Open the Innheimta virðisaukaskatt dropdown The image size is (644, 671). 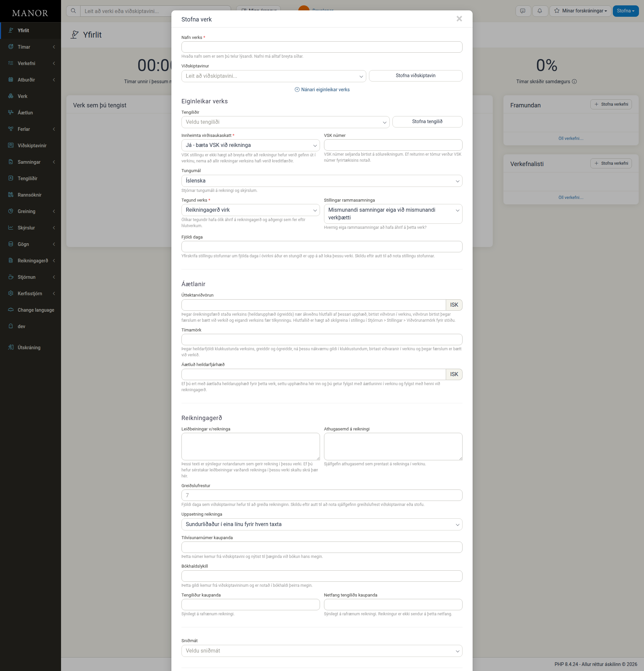(251, 145)
